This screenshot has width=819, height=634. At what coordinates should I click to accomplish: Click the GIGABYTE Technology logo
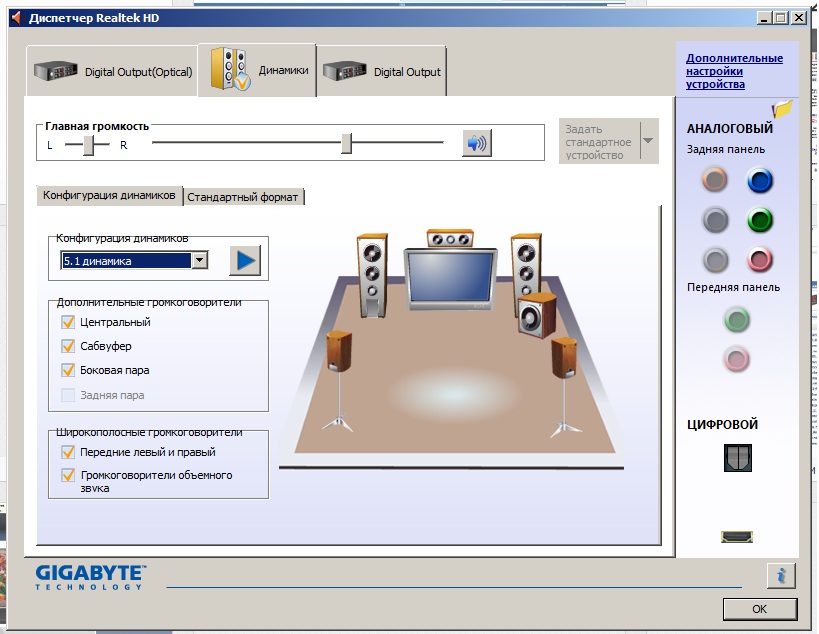[91, 577]
